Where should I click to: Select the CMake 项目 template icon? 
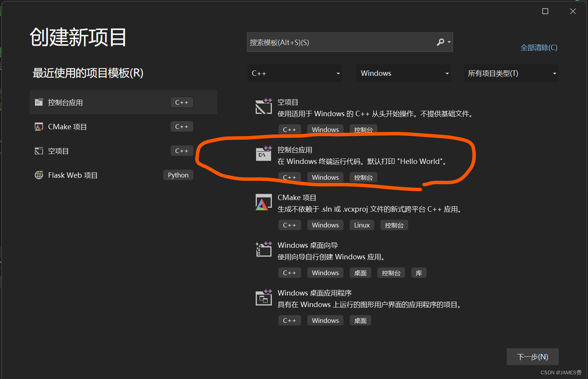coord(263,202)
